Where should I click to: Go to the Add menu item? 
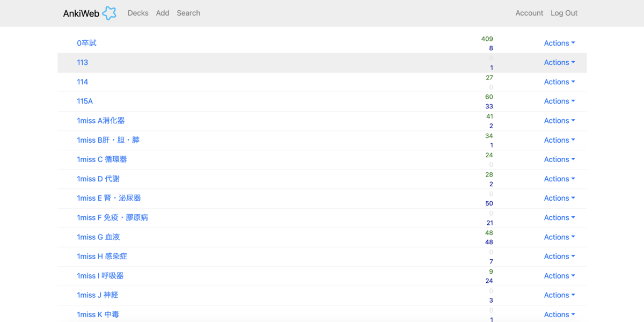[x=163, y=13]
